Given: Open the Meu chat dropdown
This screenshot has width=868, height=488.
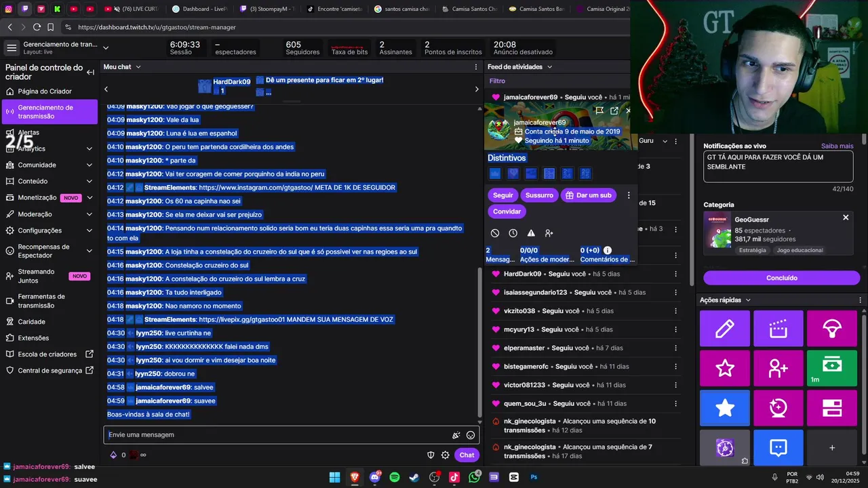Looking at the screenshot, I should click(x=122, y=67).
